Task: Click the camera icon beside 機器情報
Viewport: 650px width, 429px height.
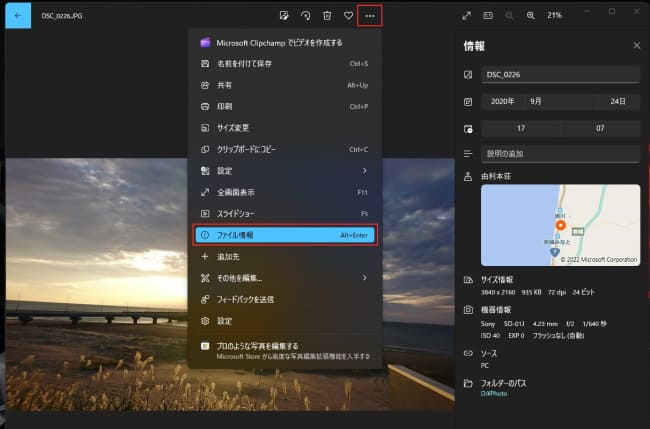Action: 468,310
